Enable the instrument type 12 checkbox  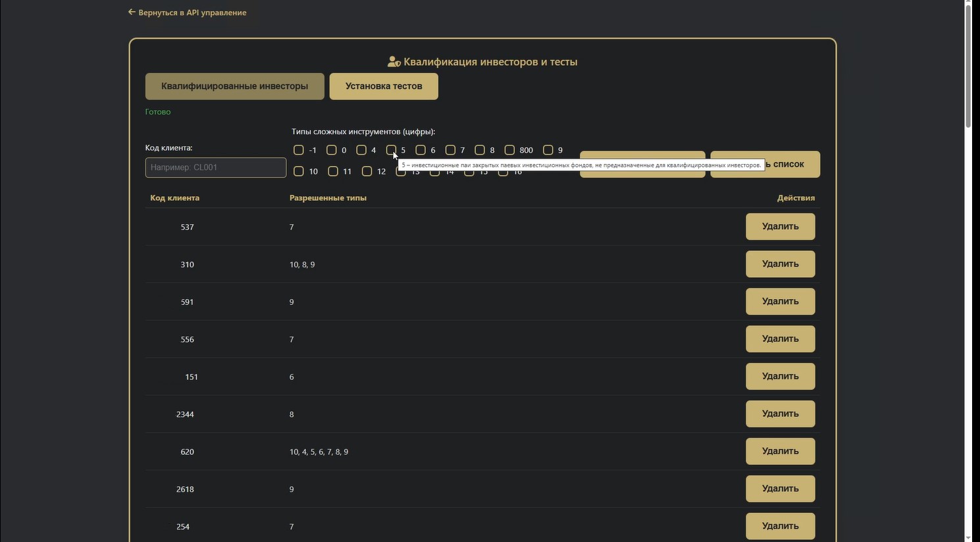pos(367,171)
